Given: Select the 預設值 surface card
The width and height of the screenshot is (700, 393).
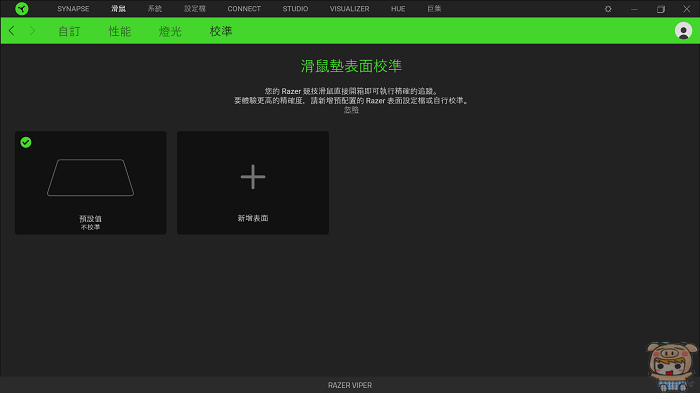Looking at the screenshot, I should 91,183.
